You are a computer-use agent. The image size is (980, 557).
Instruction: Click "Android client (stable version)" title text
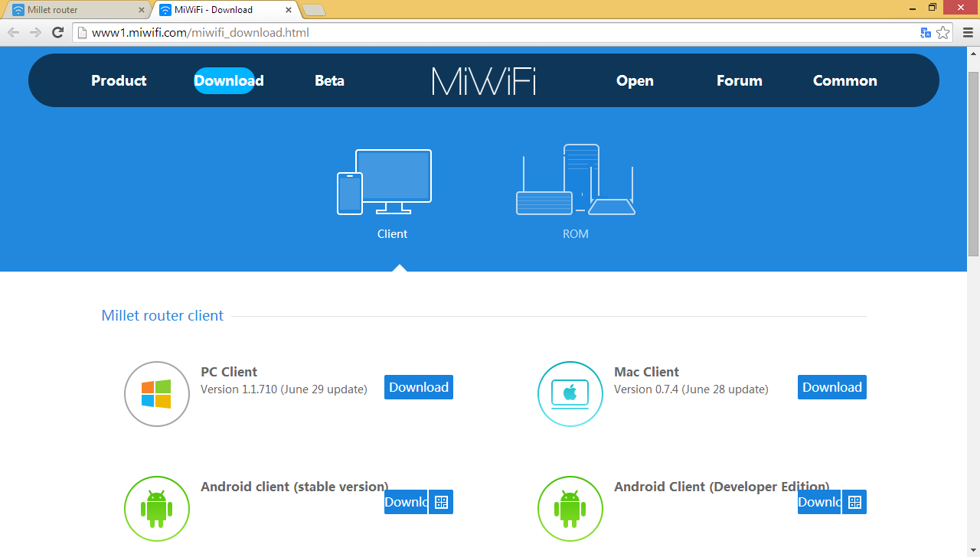pos(295,487)
